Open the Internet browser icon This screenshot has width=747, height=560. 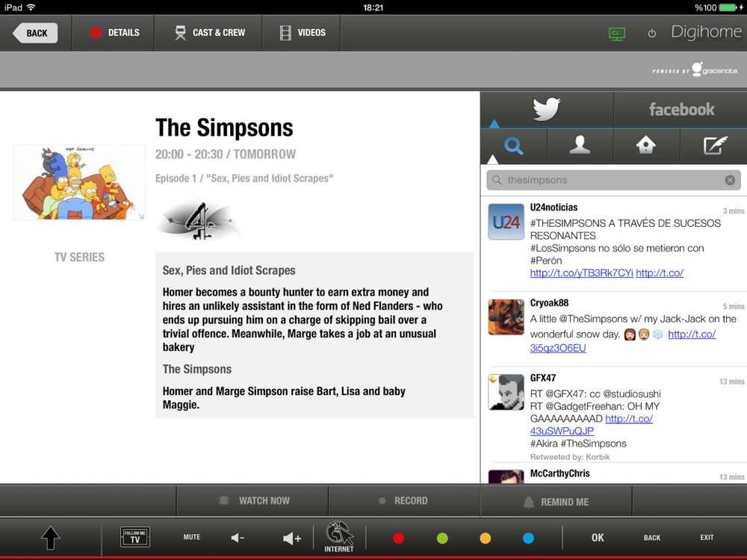(339, 537)
